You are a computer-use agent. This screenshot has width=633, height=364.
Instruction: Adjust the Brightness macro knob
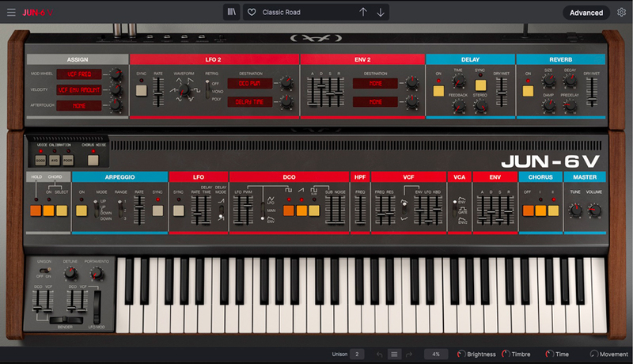tap(461, 354)
